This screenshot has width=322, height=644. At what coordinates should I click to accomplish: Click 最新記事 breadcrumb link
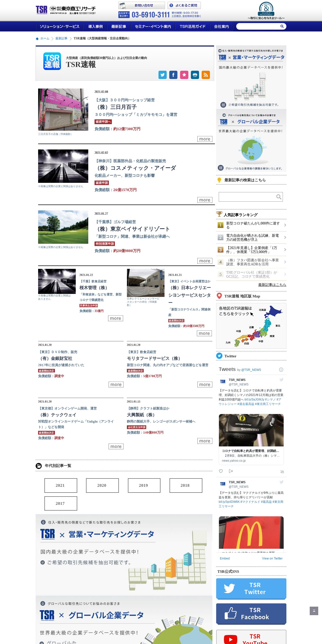(61, 38)
